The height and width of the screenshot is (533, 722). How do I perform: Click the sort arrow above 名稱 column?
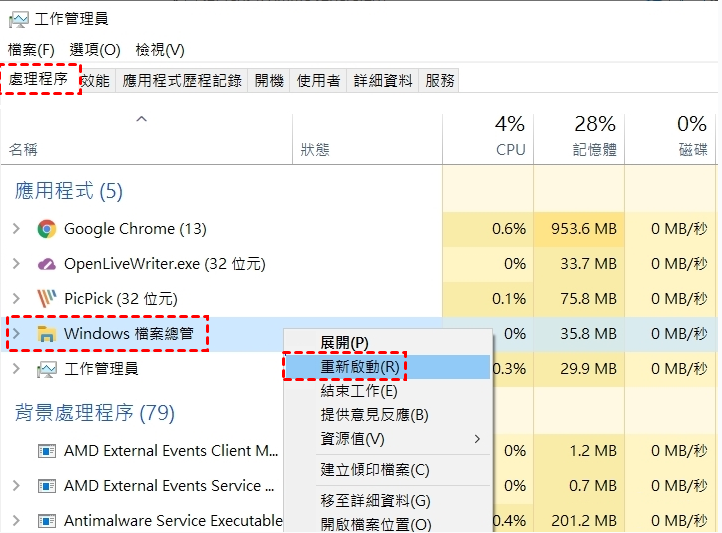pos(141,119)
